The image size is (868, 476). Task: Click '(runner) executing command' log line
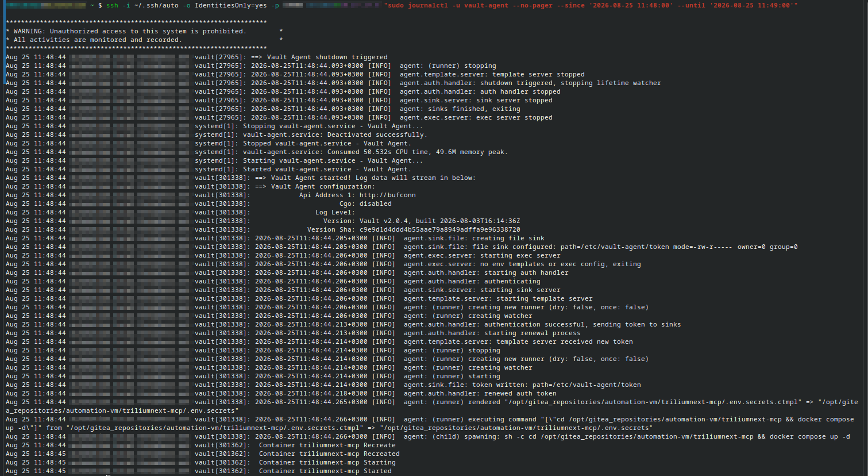pyautogui.click(x=430, y=424)
